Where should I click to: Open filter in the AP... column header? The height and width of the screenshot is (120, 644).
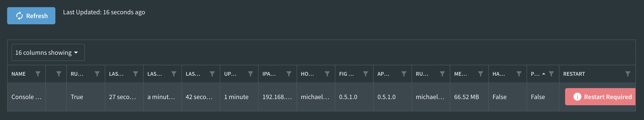pos(404,74)
